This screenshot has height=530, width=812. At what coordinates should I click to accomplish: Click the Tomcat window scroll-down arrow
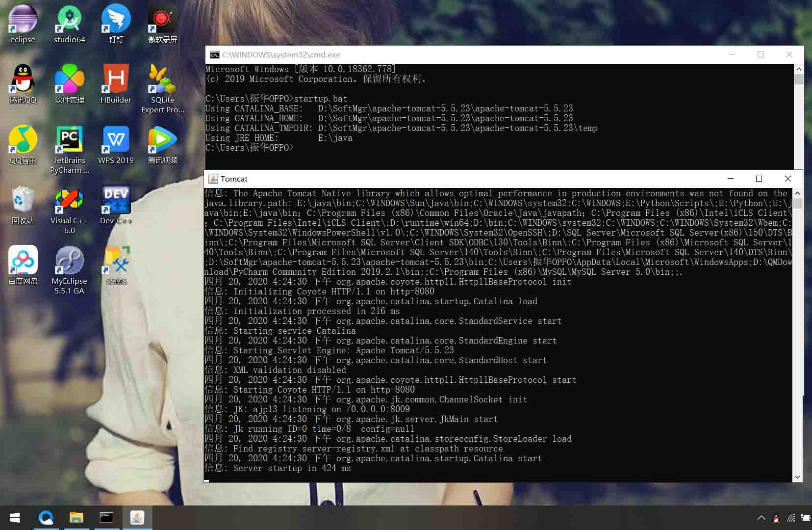coord(797,477)
